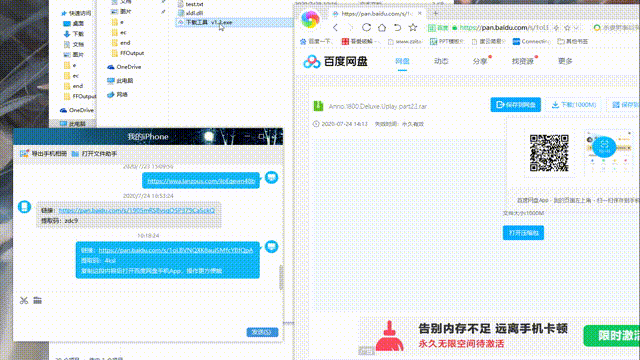Open the 其他书签 bookmarks folder
The width and height of the screenshot is (640, 360).
pos(573,41)
